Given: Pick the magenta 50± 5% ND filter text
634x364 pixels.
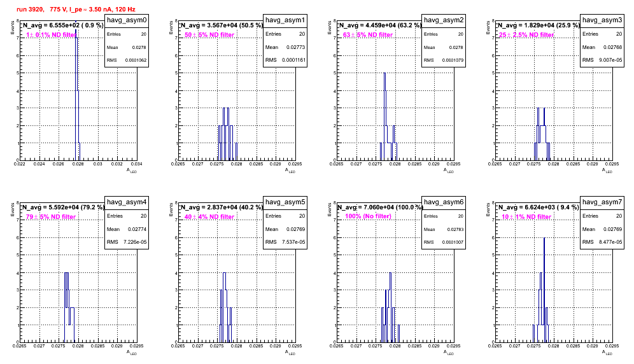Looking at the screenshot, I should (209, 35).
